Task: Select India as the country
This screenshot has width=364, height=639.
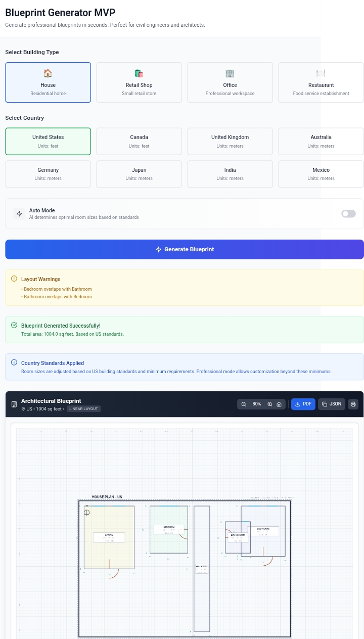Action: (230, 174)
